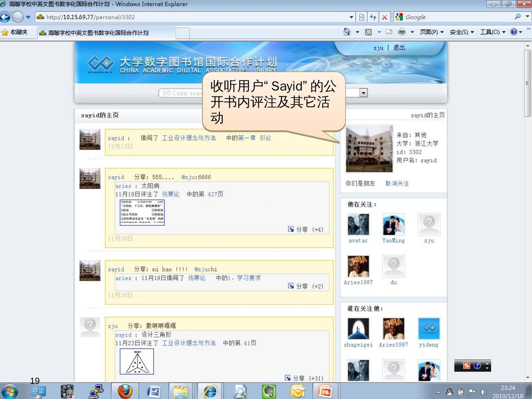Open the address bar history dropdown
This screenshot has height=399, width=532.
[x=351, y=17]
